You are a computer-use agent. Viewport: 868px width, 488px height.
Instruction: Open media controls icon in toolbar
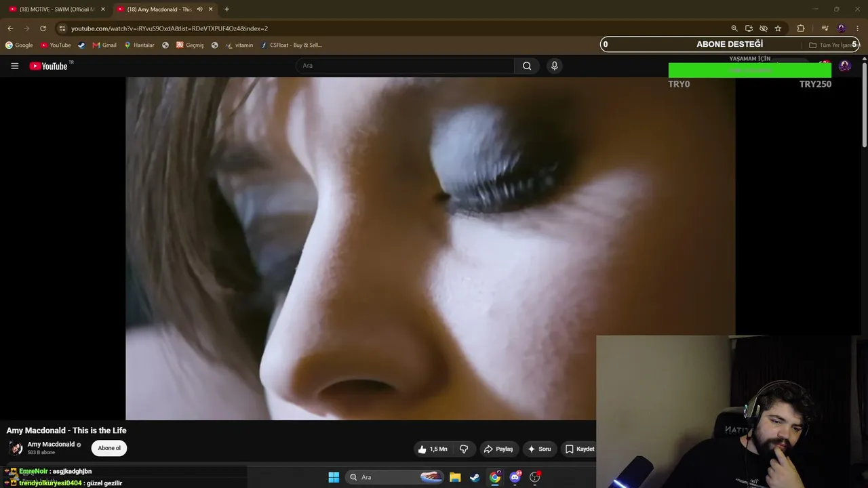tap(825, 28)
